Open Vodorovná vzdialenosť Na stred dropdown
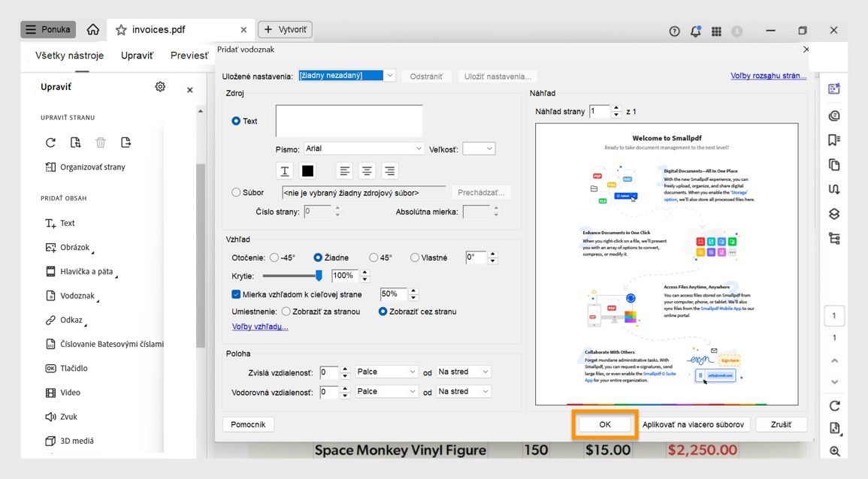868x479 pixels. 464,392
